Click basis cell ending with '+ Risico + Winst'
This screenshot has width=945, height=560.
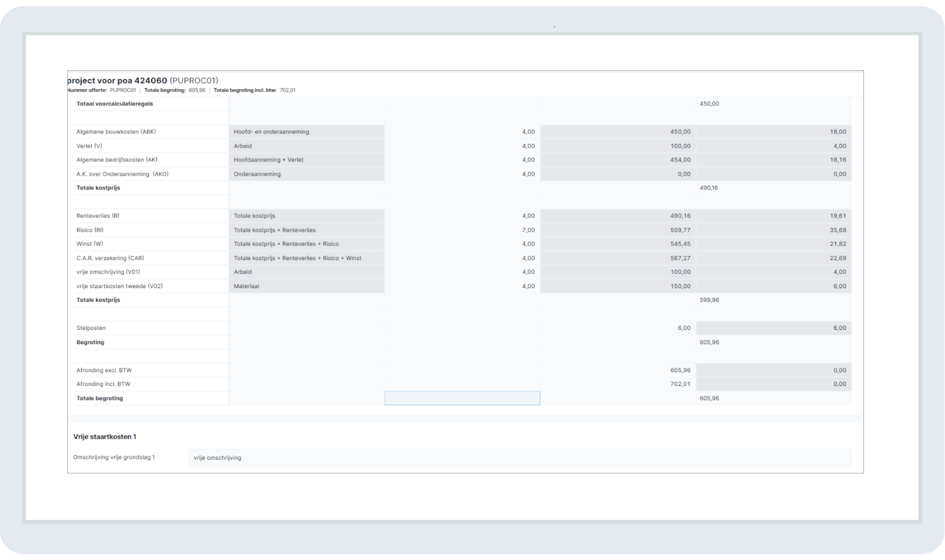pos(306,258)
